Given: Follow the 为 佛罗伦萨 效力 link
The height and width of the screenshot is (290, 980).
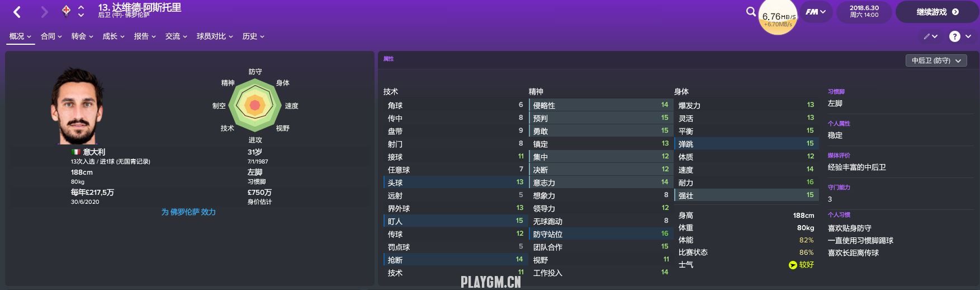Looking at the screenshot, I should (188, 212).
